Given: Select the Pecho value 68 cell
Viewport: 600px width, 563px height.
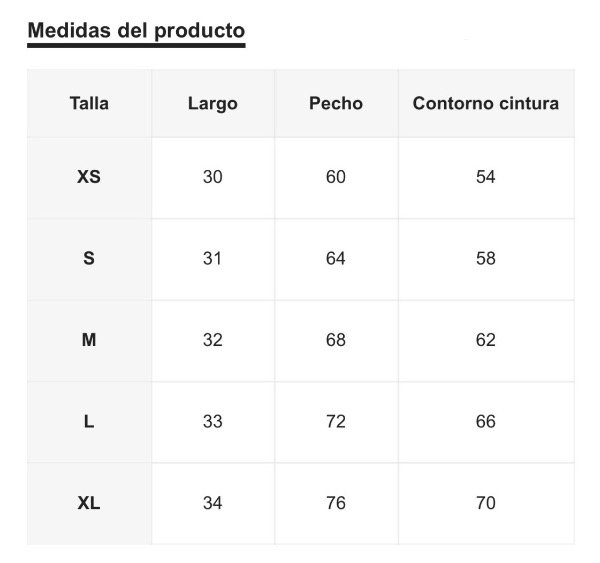Looking at the screenshot, I should click(x=336, y=341).
